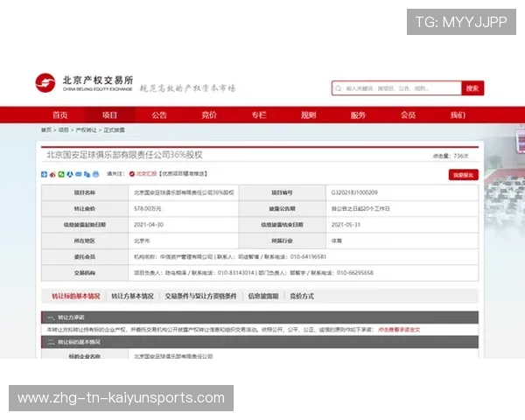The height and width of the screenshot is (420, 525).
Task: Share via the red Weibo icon
Action: [x=52, y=174]
